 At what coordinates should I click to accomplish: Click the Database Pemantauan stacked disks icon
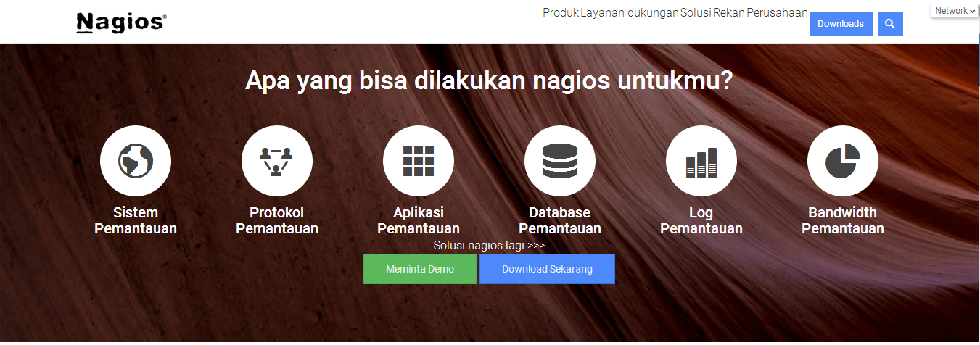(x=559, y=161)
